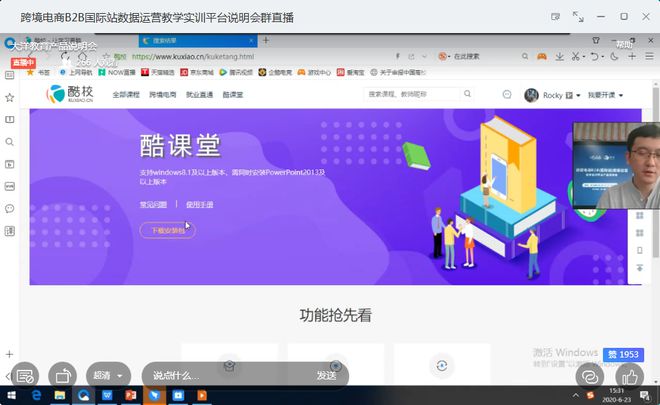The height and width of the screenshot is (405, 660).
Task: Click the presenter webcam thumbnail
Action: pyautogui.click(x=616, y=165)
